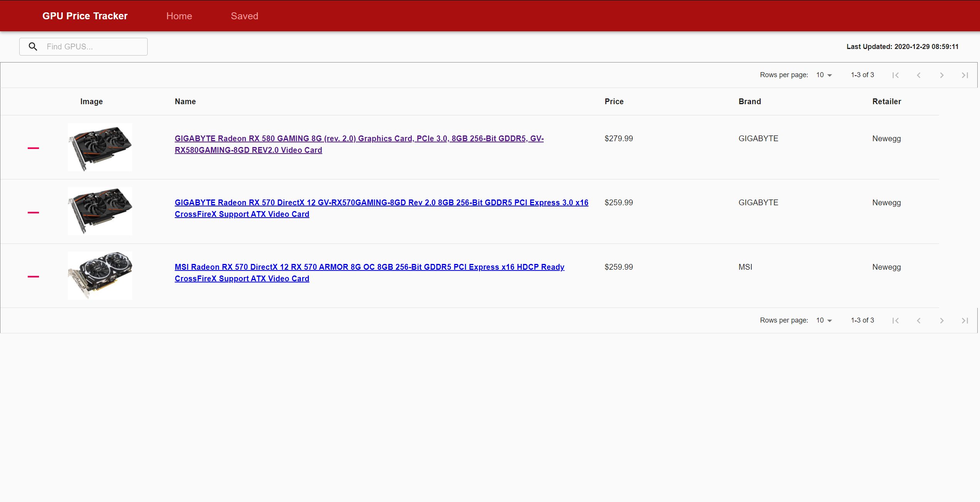The image size is (980, 502).
Task: Click the previous page arrow in top pagination
Action: click(x=919, y=75)
